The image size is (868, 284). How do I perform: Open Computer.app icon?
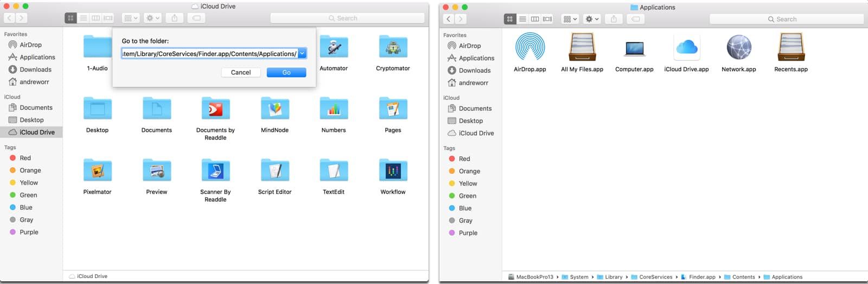click(634, 48)
